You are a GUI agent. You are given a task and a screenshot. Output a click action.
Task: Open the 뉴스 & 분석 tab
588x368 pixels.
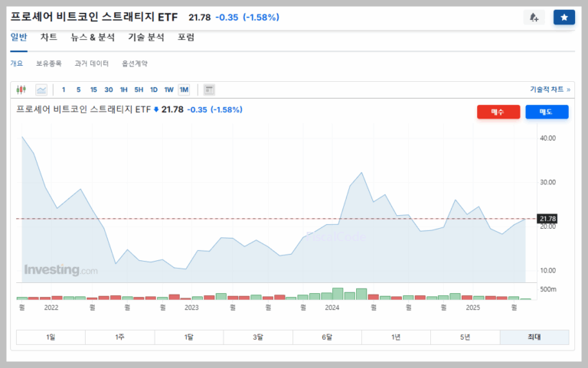coord(93,37)
